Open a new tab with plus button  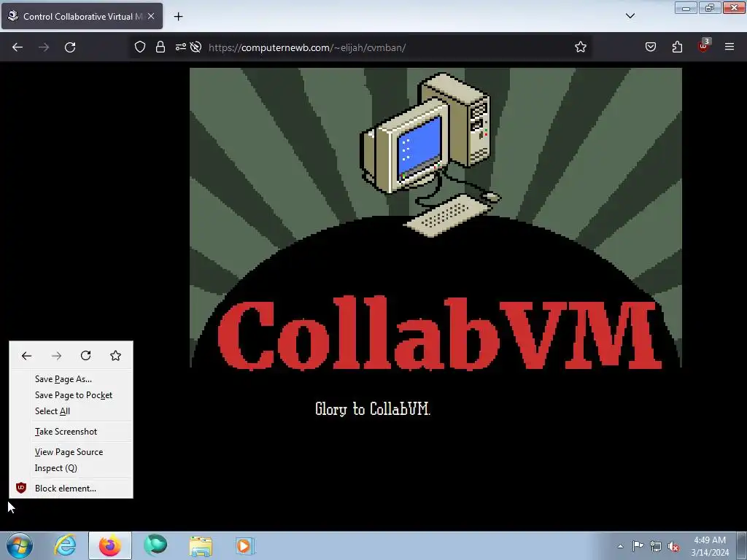point(178,17)
